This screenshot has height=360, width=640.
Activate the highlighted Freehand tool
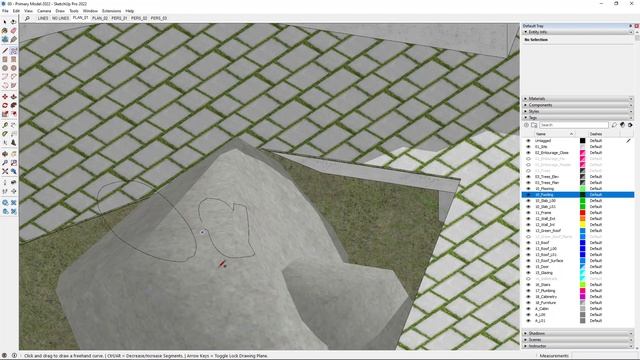click(13, 51)
